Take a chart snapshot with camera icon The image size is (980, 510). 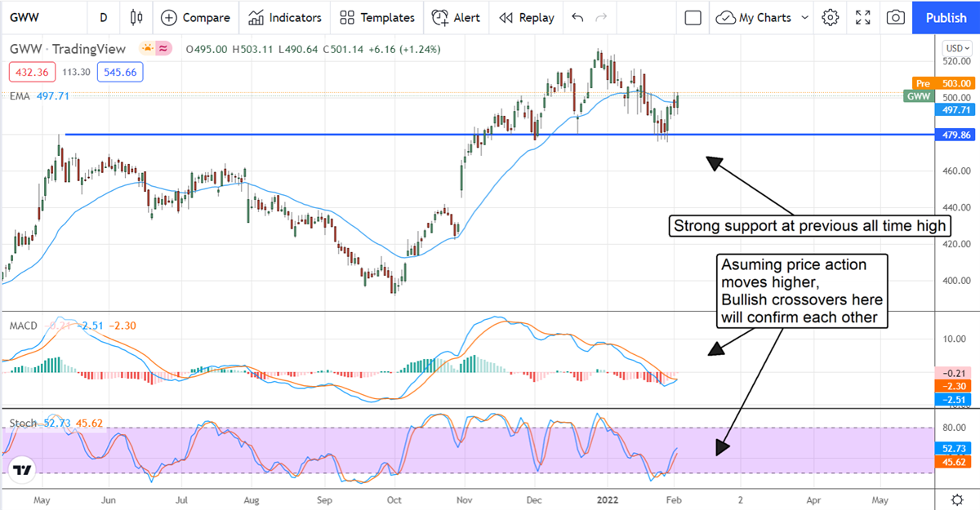click(895, 17)
